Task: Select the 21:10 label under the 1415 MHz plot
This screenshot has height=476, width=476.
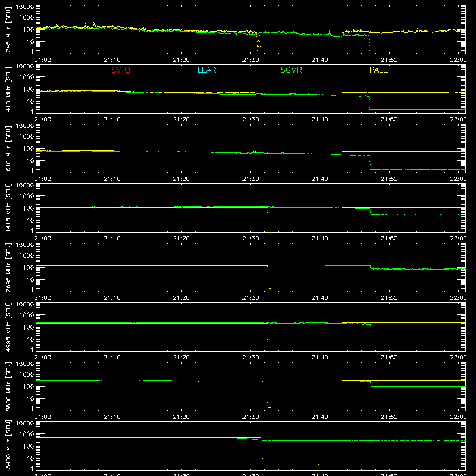Action: click(112, 239)
